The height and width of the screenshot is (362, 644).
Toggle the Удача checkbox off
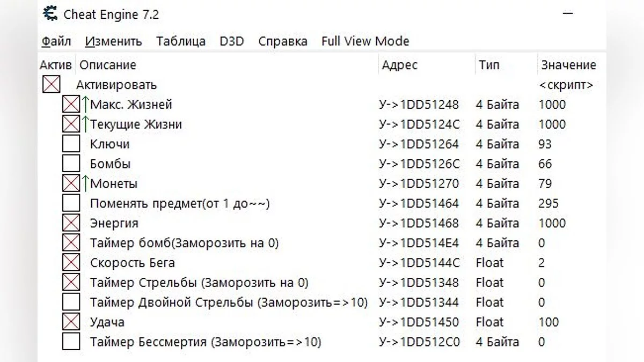coord(71,322)
